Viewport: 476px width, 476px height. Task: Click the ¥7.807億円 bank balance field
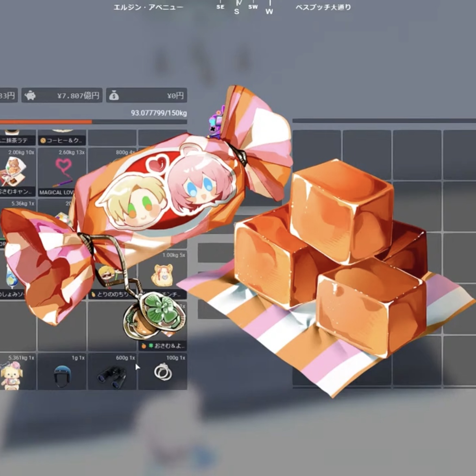click(77, 96)
